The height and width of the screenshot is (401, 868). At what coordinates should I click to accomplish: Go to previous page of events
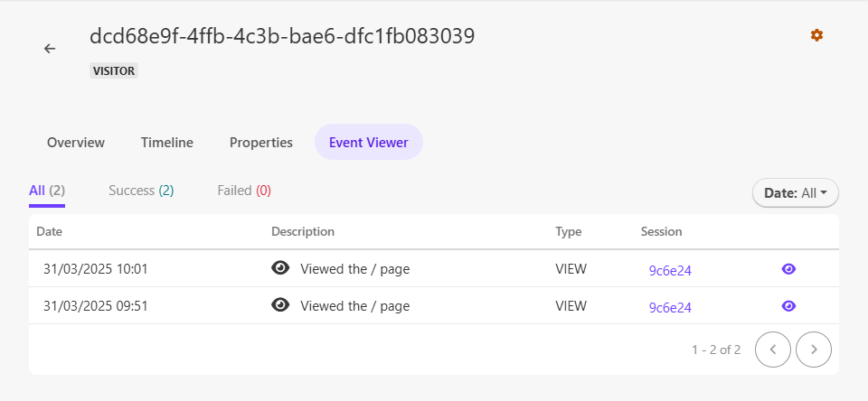772,349
